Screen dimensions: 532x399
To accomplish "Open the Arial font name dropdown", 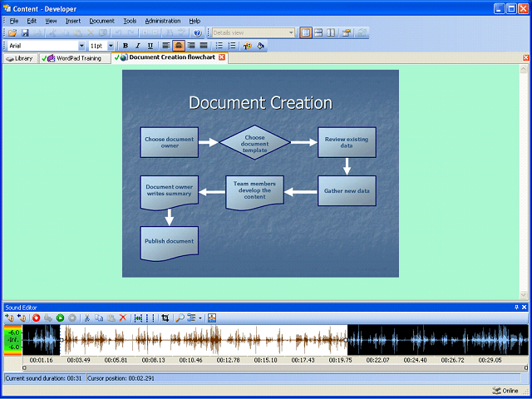I will (x=81, y=46).
